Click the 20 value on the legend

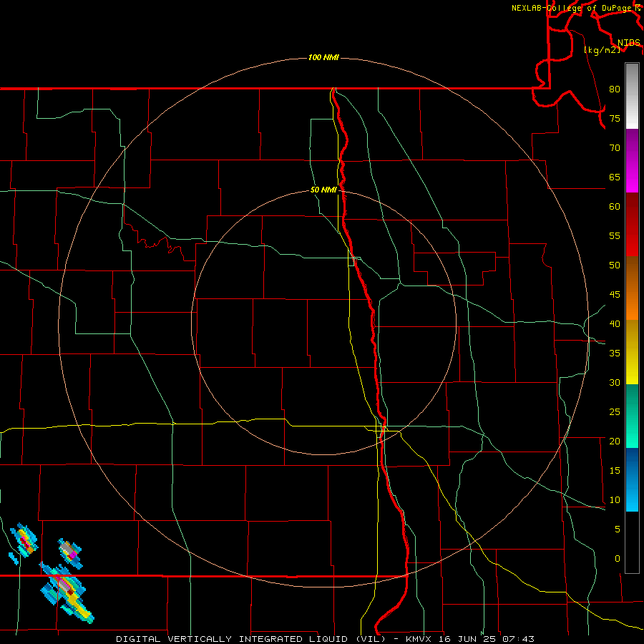coord(615,441)
